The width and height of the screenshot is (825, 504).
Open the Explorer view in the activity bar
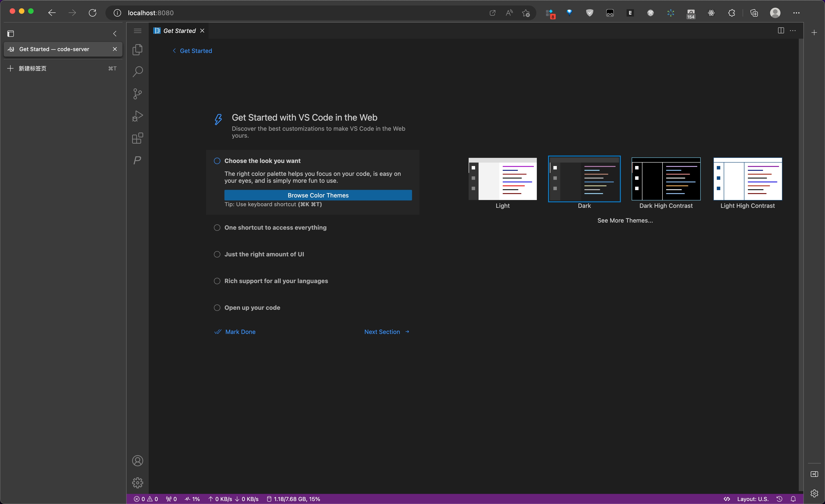point(137,49)
